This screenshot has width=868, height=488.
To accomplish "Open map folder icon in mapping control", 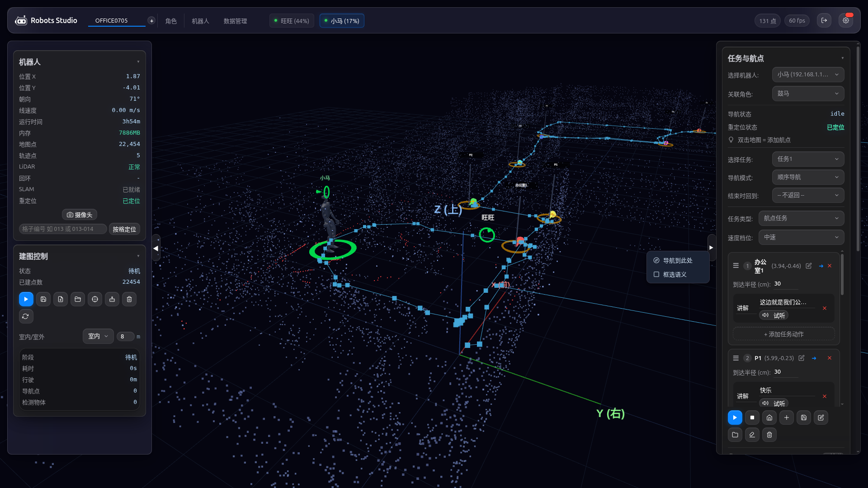I will click(x=78, y=299).
